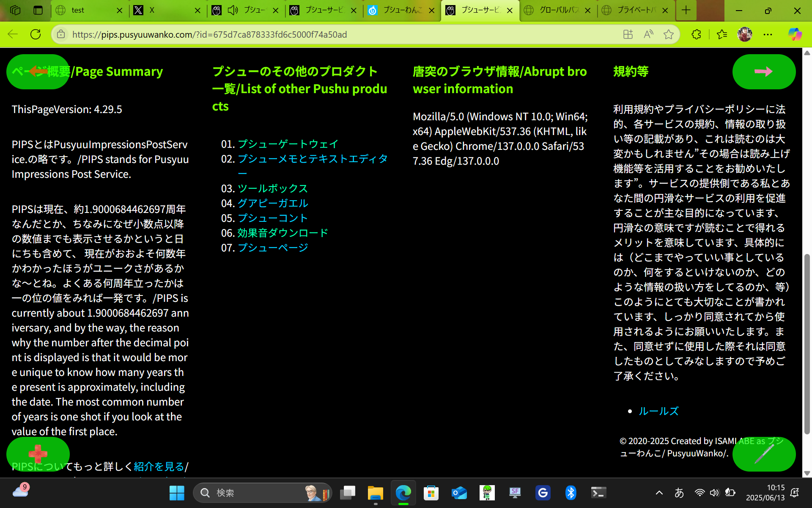Open the 効果音ダウンロード link
Image resolution: width=812 pixels, height=508 pixels.
point(283,233)
